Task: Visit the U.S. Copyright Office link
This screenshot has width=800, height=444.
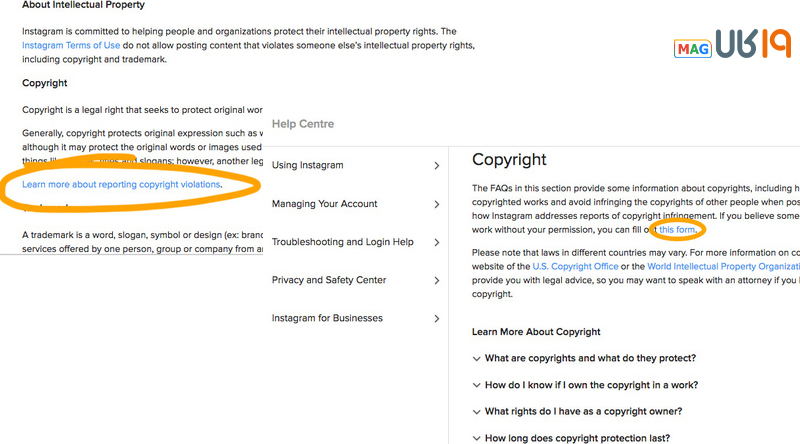Action: tap(576, 266)
